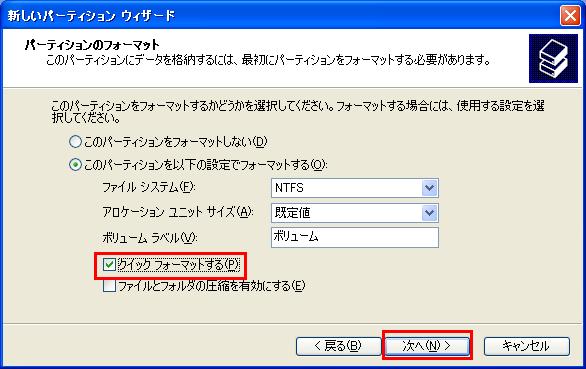Click the ファイル システム(F) label

point(149,187)
